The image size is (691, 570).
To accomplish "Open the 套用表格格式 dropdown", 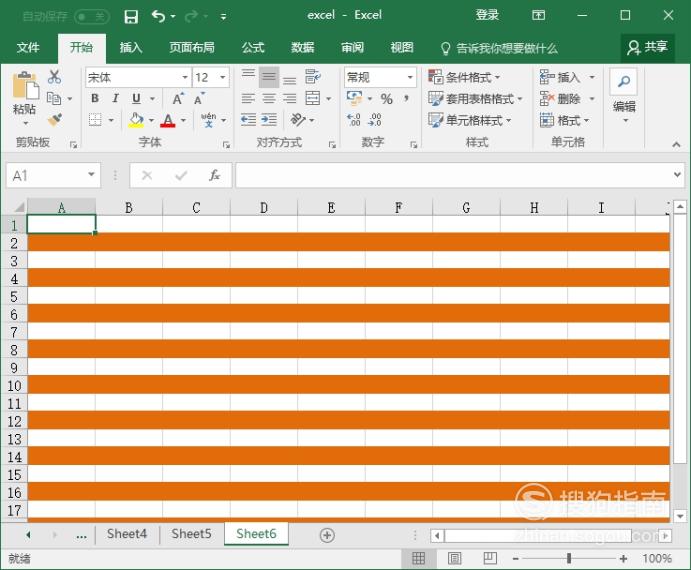I will click(x=475, y=99).
